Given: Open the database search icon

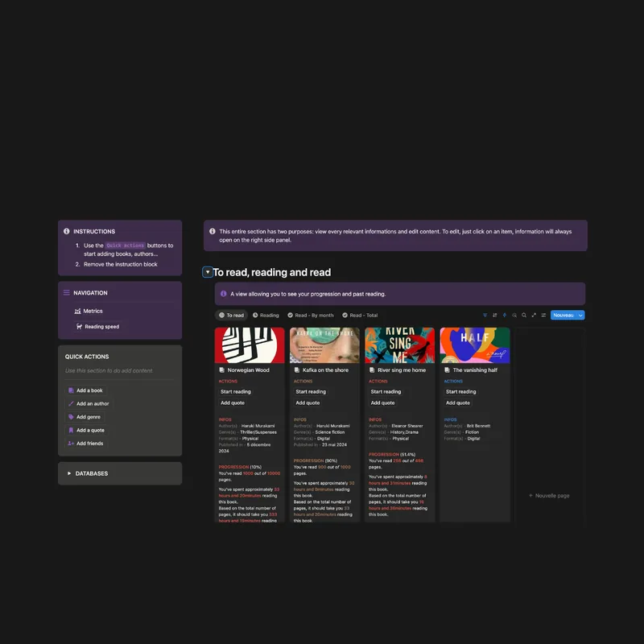Looking at the screenshot, I should point(524,315).
